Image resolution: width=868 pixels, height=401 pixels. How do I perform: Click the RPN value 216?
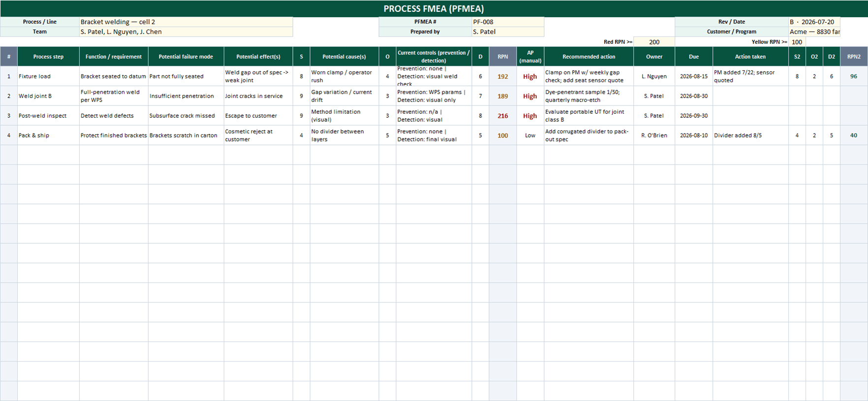pyautogui.click(x=502, y=116)
